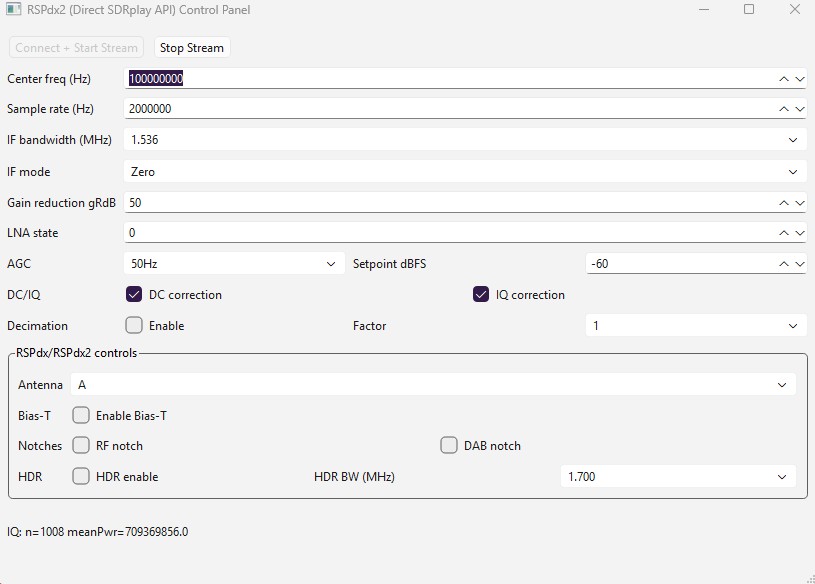Image resolution: width=815 pixels, height=584 pixels.
Task: Increase Gain reduction gRdB value
Action: [785, 203]
